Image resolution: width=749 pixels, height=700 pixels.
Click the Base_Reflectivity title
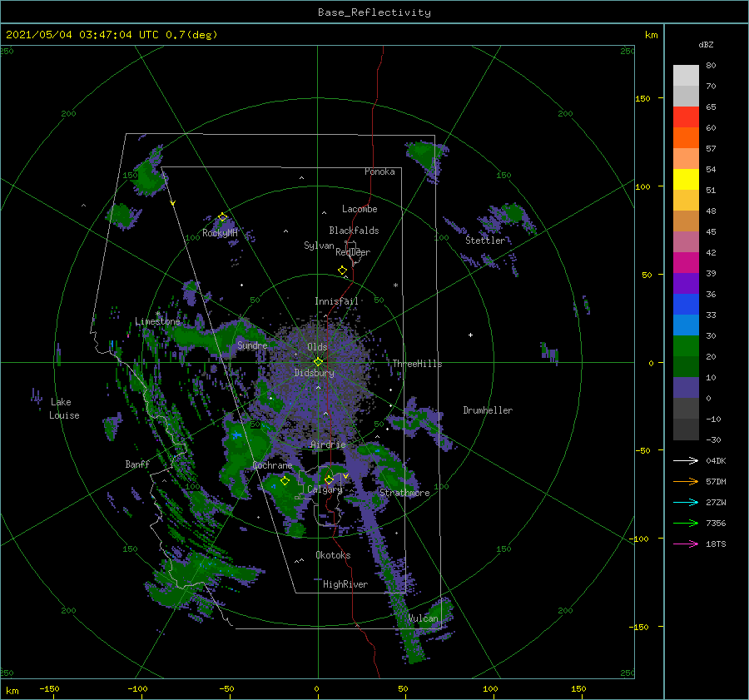point(374,12)
